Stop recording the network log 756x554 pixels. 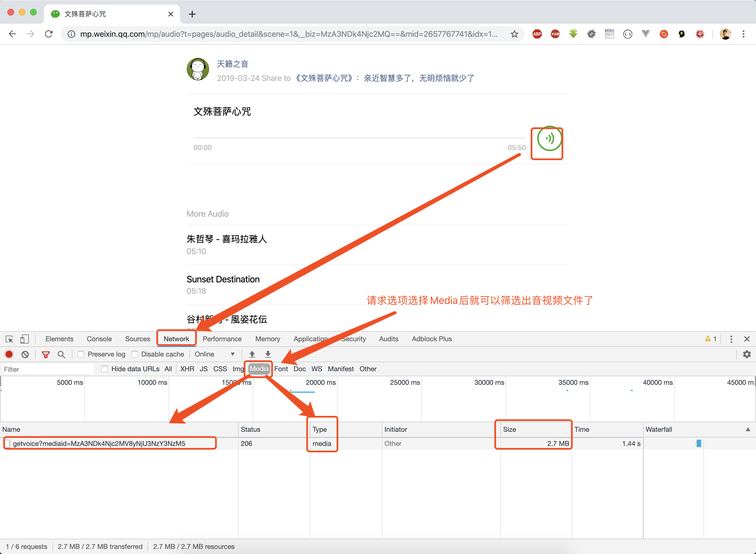[9, 354]
